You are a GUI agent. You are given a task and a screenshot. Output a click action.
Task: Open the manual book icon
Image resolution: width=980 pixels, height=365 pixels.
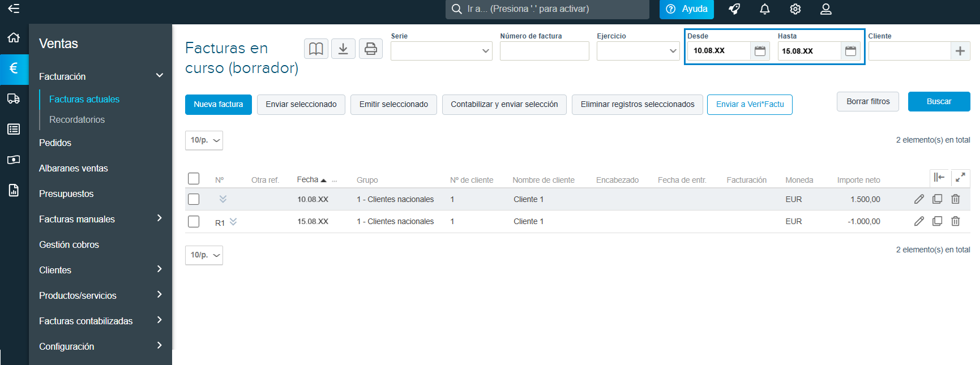tap(316, 49)
